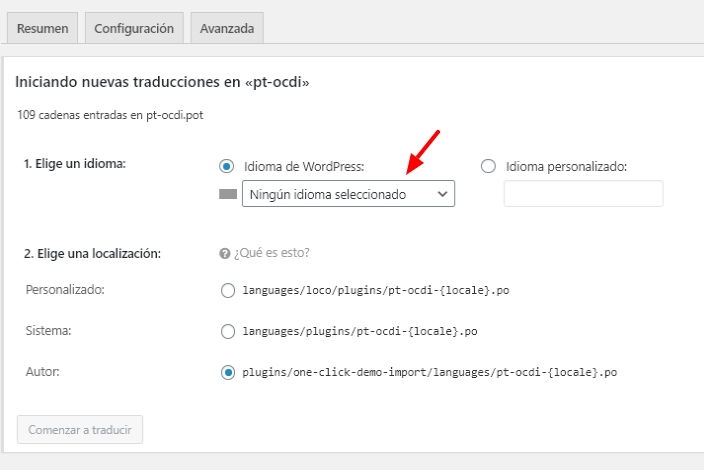
Task: Choose the Sistema location radio button
Action: (x=228, y=331)
